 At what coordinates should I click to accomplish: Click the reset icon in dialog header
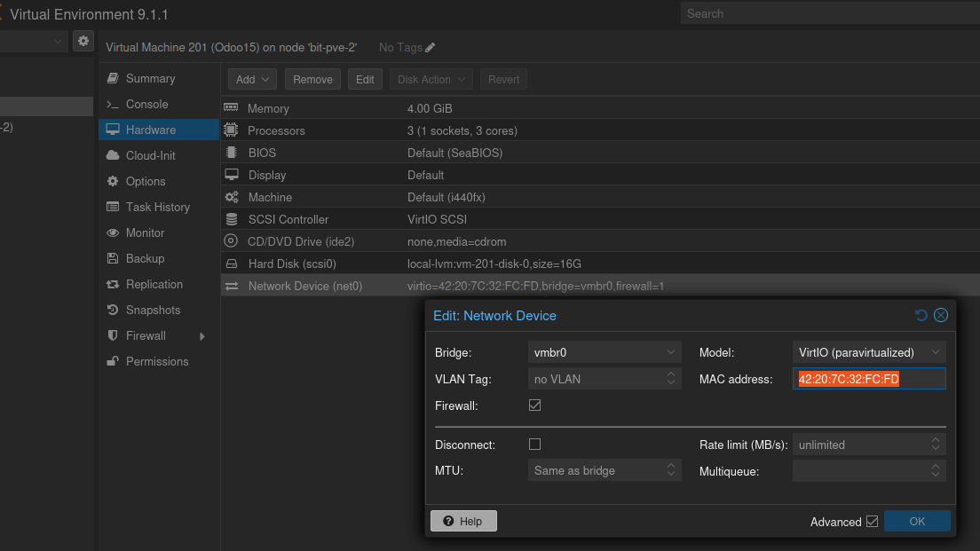click(921, 315)
